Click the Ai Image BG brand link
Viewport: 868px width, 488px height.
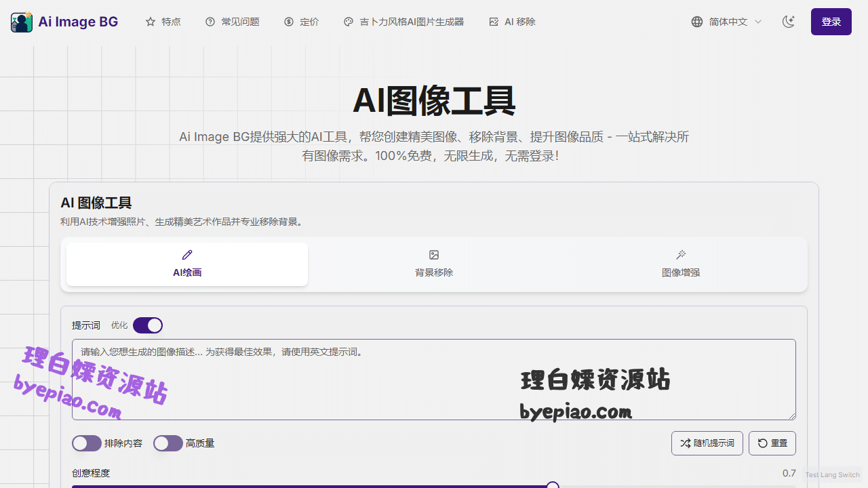64,22
